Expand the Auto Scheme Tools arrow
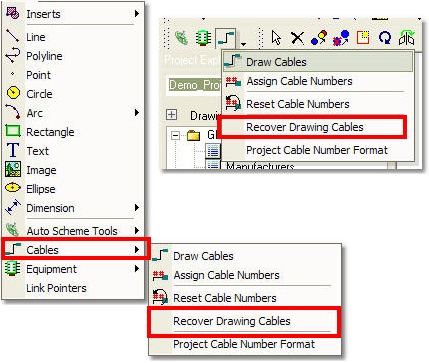 tap(137, 230)
